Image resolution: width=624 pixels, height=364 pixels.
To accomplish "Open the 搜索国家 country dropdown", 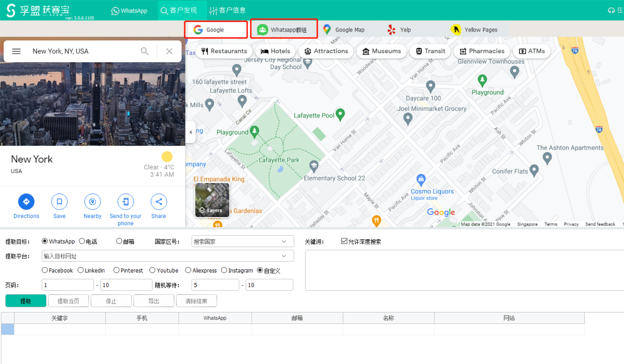I will (284, 241).
